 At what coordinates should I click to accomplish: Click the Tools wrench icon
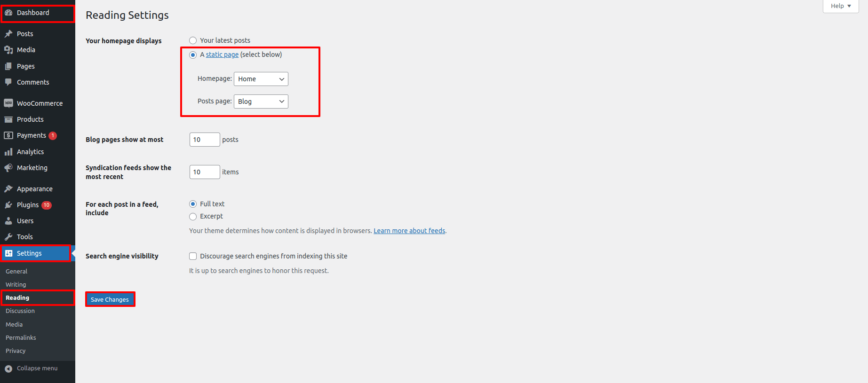[x=8, y=237]
